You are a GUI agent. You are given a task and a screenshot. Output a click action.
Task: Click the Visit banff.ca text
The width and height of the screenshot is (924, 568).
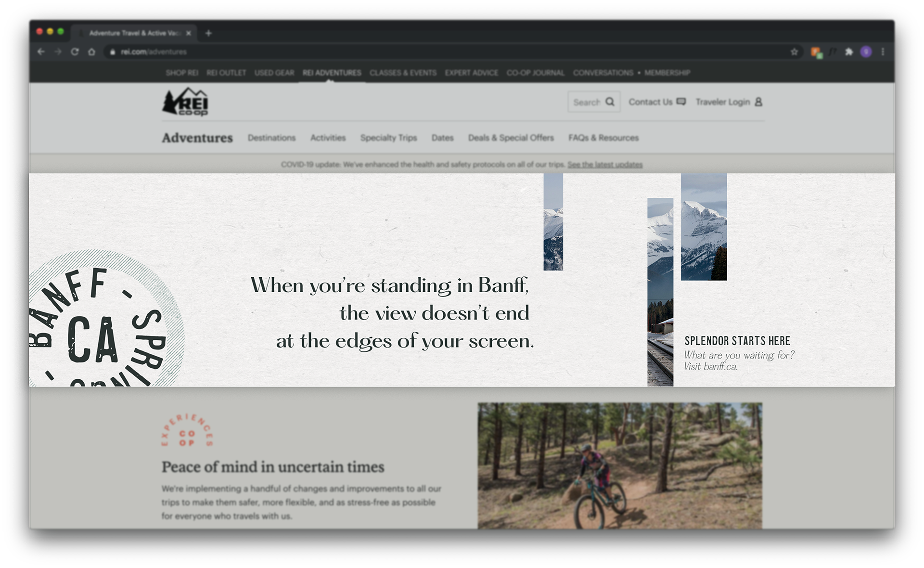coord(711,366)
